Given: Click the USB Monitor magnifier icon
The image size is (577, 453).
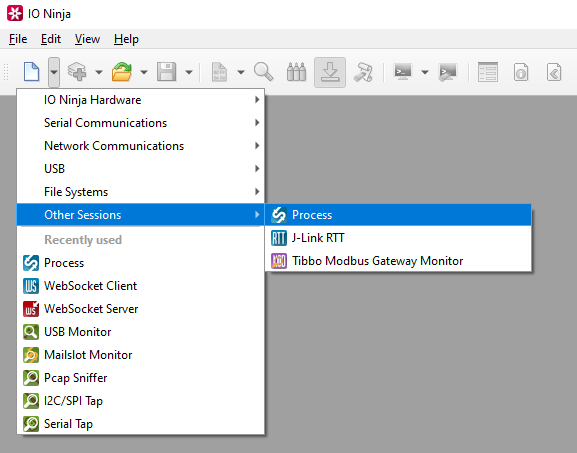Looking at the screenshot, I should [x=31, y=332].
